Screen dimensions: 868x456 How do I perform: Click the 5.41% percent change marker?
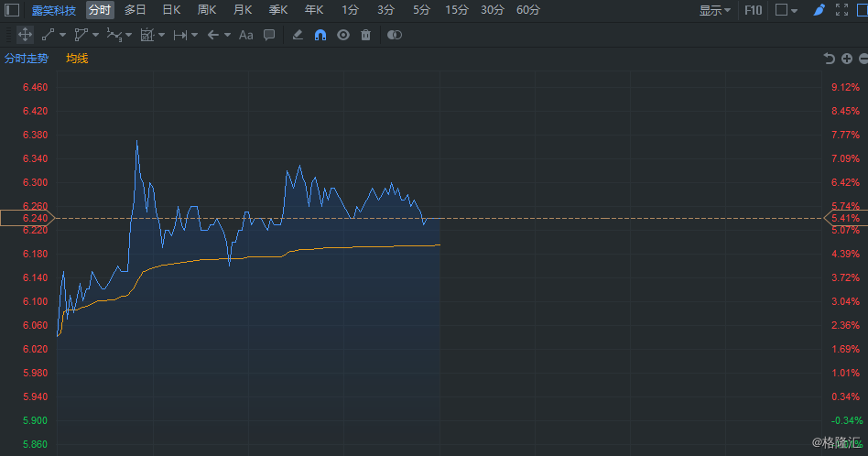click(x=846, y=218)
